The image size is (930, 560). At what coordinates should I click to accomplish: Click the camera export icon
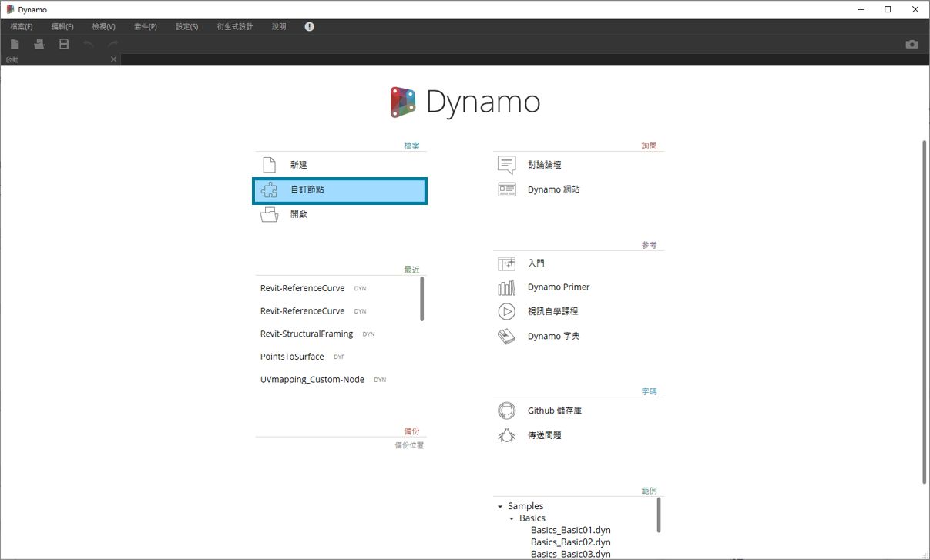(x=912, y=45)
